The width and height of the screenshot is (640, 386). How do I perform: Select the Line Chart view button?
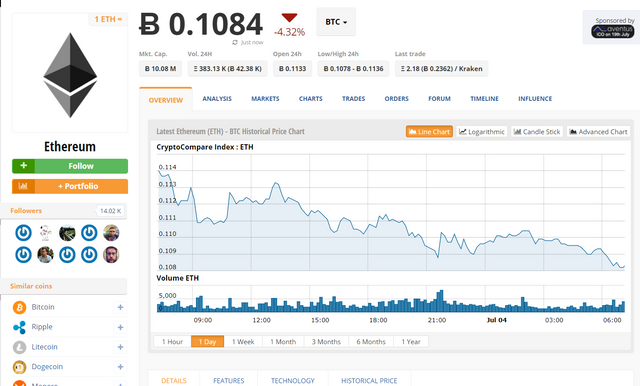click(429, 131)
